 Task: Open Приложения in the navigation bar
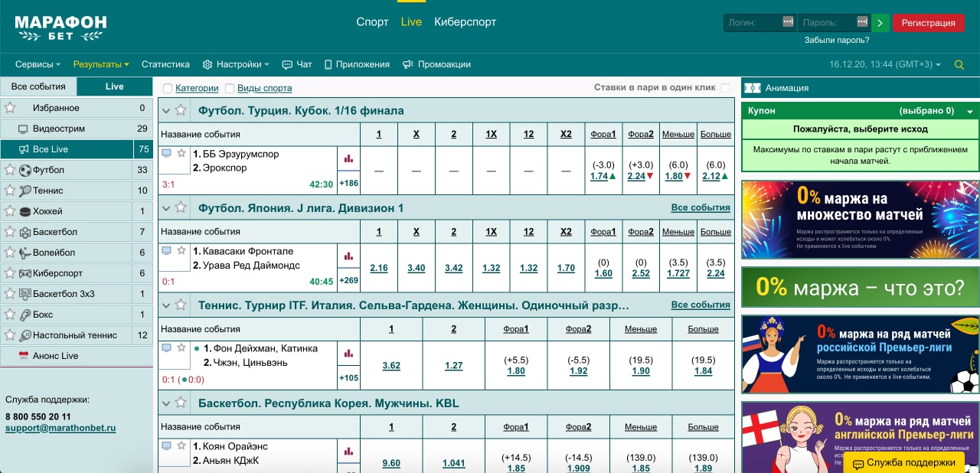(357, 65)
